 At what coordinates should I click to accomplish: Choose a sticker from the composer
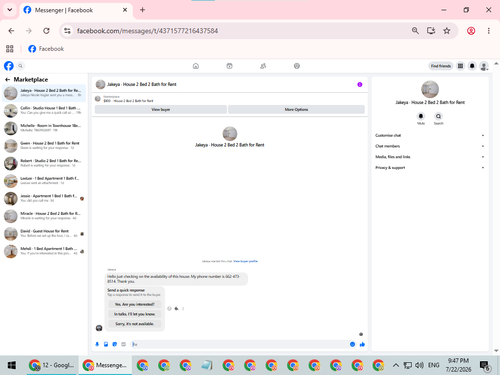tap(115, 344)
